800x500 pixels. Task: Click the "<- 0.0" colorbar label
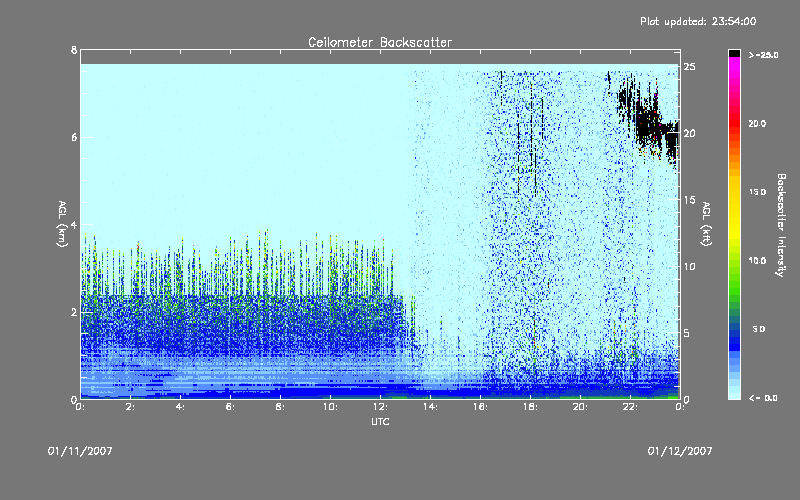click(x=763, y=398)
